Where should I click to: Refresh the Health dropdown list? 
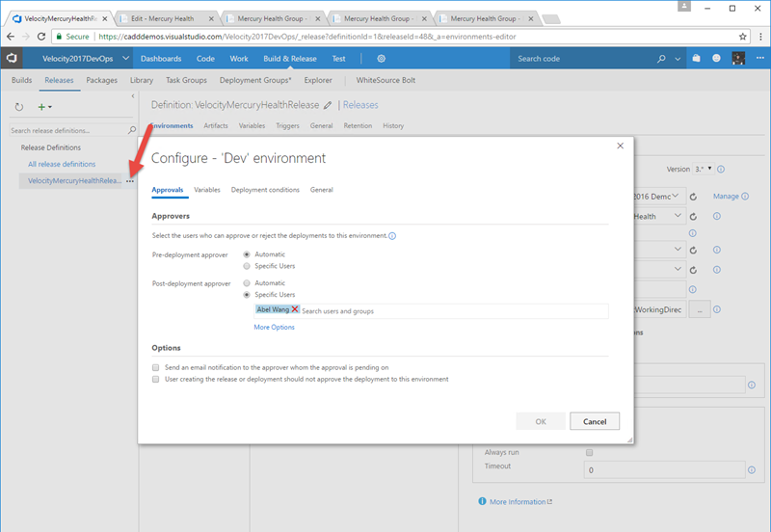pos(693,216)
